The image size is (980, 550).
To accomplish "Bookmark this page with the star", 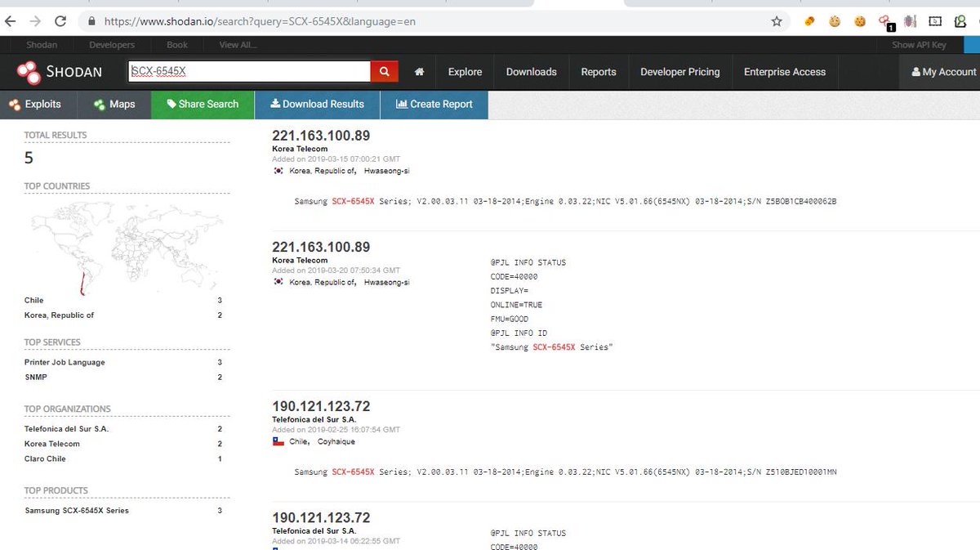I will click(777, 21).
